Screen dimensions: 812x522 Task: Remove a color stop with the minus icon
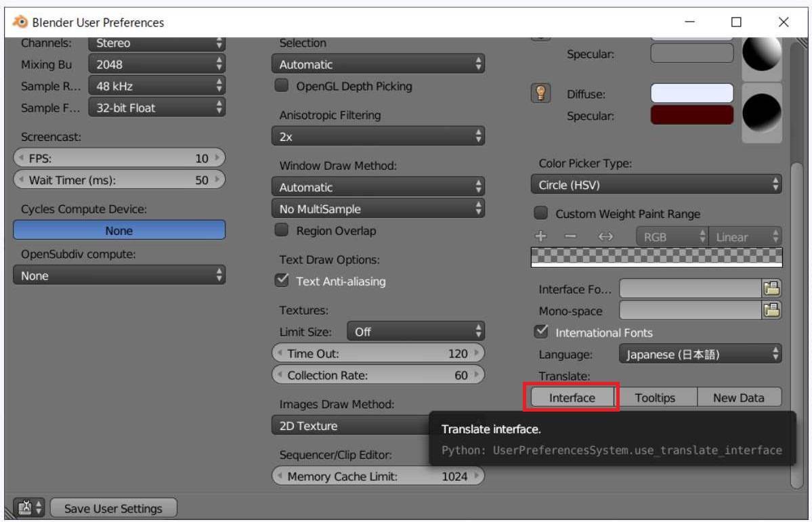(570, 236)
